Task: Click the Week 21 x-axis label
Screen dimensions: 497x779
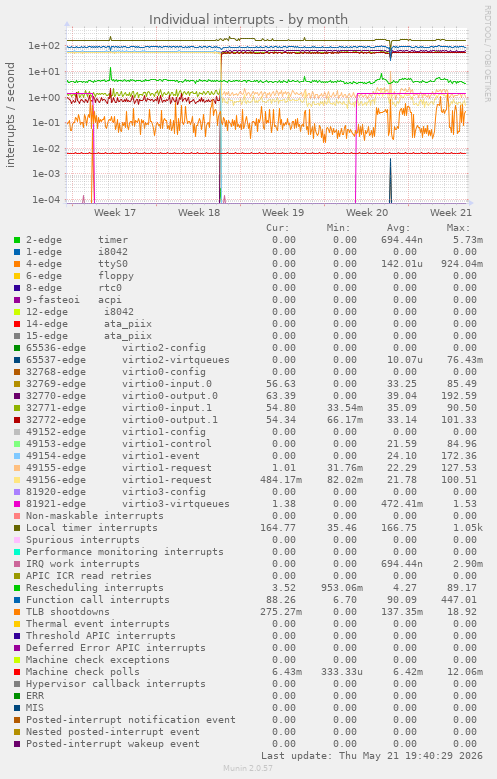Action: pyautogui.click(x=451, y=213)
